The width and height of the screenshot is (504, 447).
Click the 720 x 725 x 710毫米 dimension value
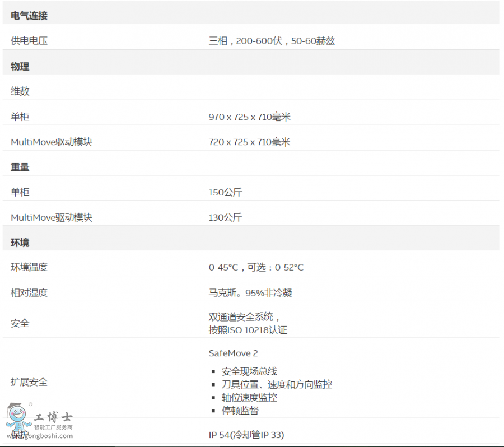[249, 142]
